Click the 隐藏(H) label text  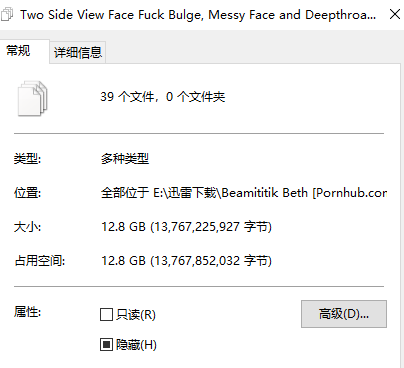point(136,345)
